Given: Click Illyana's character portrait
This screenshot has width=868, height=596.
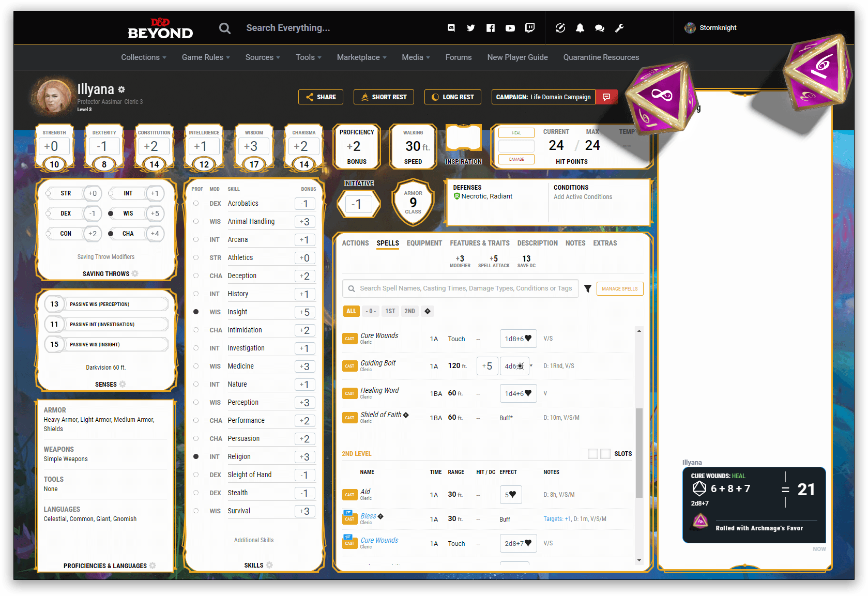Looking at the screenshot, I should coord(54,96).
